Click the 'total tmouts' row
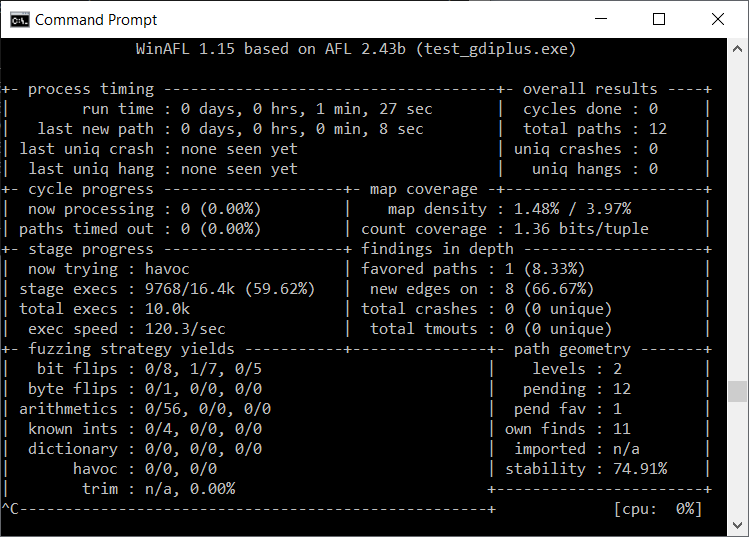This screenshot has width=749, height=537. coord(491,329)
